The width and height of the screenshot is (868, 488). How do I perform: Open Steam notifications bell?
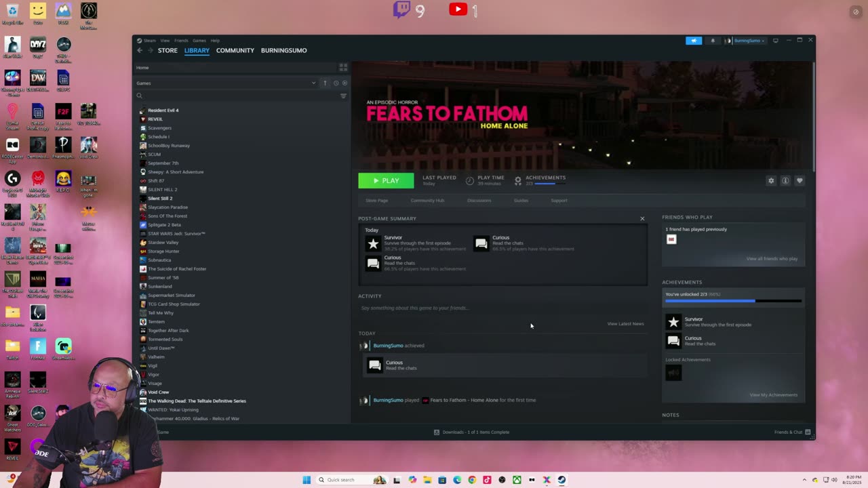coord(713,41)
